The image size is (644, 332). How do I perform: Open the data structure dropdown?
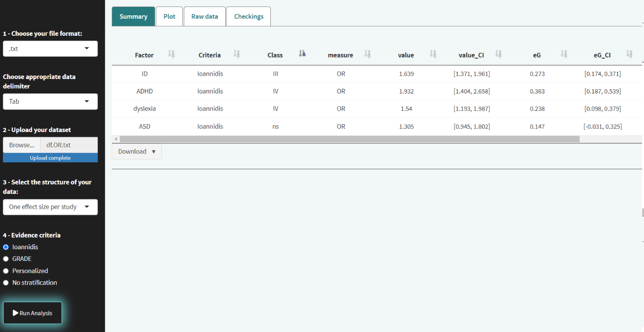50,207
